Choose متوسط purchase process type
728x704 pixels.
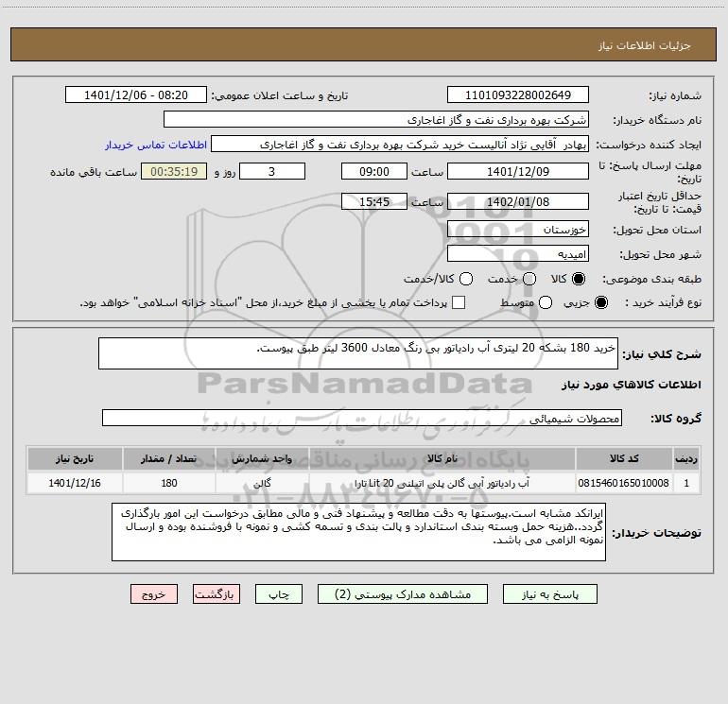(546, 302)
